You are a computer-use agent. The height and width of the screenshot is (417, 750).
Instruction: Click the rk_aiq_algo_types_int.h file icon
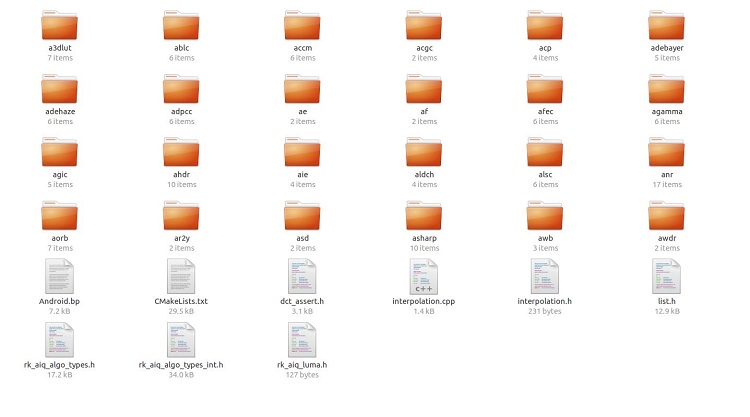pos(181,340)
